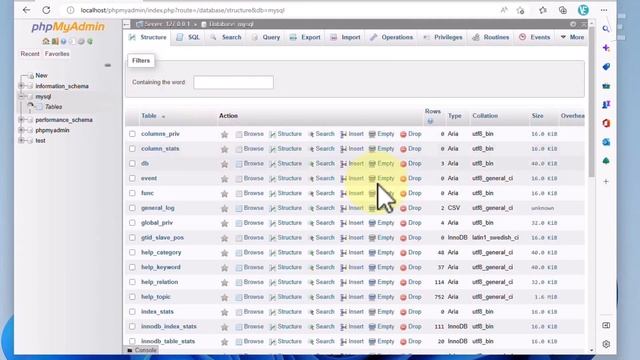The width and height of the screenshot is (640, 360).
Task: Click page settings gear in breadcrumb bar
Action: (x=573, y=24)
